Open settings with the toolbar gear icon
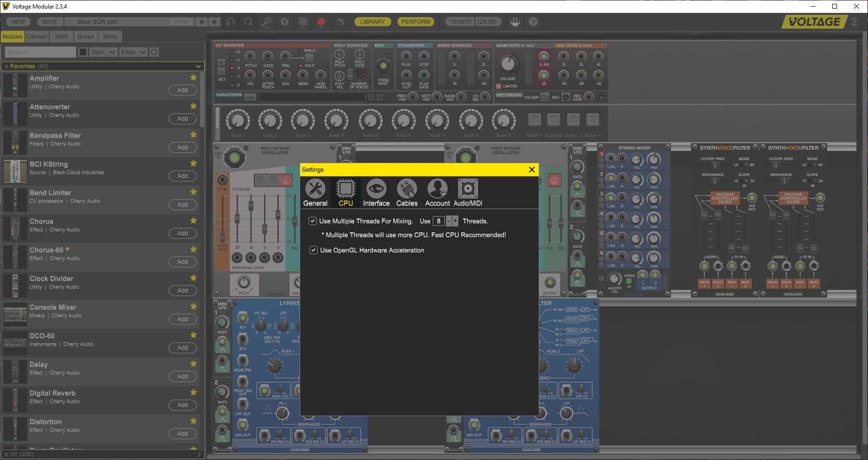Image resolution: width=868 pixels, height=460 pixels. click(x=284, y=22)
